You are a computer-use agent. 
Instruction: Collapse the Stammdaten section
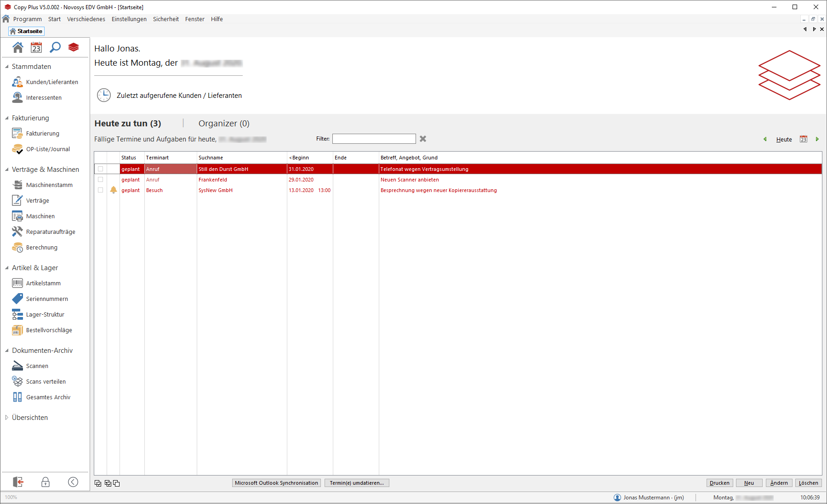point(7,67)
